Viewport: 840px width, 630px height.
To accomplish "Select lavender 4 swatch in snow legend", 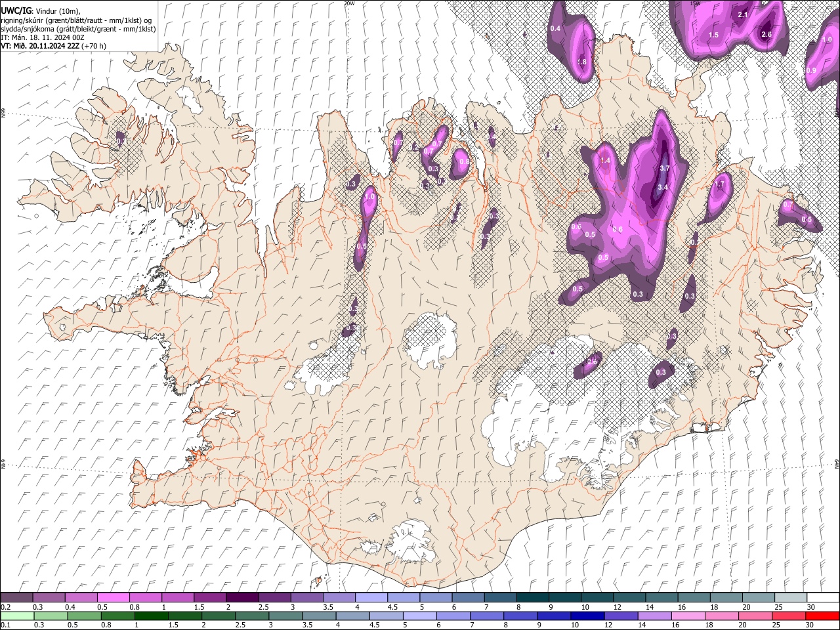I will pos(371,597).
